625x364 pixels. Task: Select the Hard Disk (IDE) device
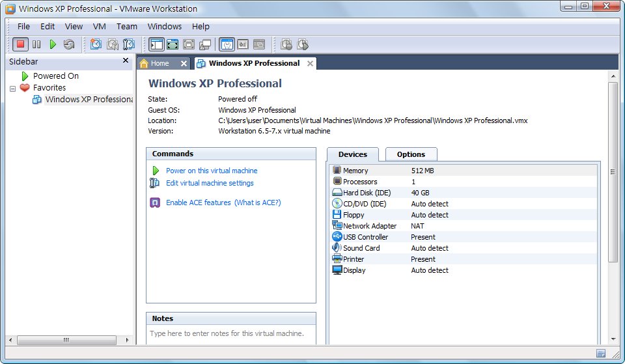(x=464, y=193)
